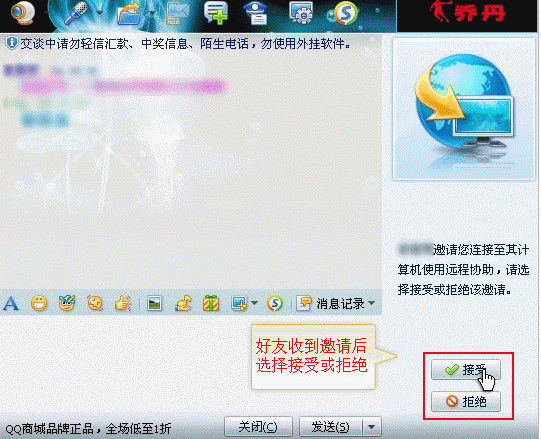Launch the Sogou S icon in top toolbar
Viewport: 541px width, 439px height.
click(345, 13)
